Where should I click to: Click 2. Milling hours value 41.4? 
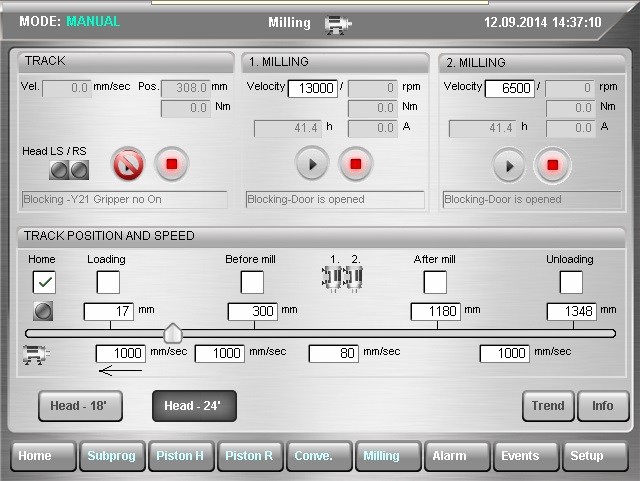(x=482, y=129)
